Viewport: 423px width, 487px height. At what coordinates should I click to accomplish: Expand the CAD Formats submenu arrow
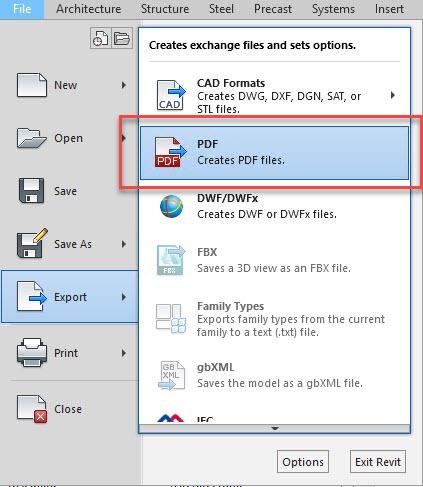[393, 95]
